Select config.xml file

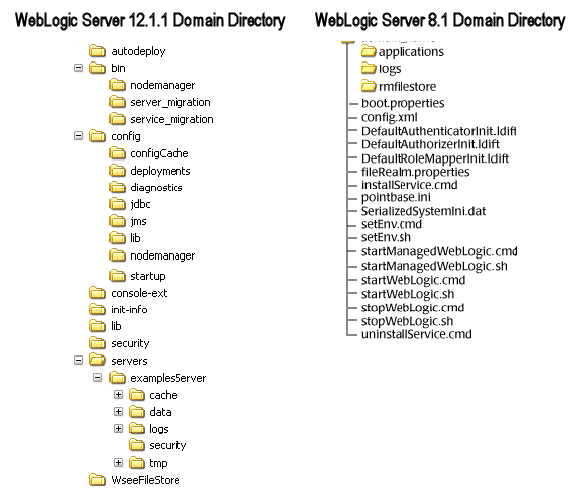[389, 117]
